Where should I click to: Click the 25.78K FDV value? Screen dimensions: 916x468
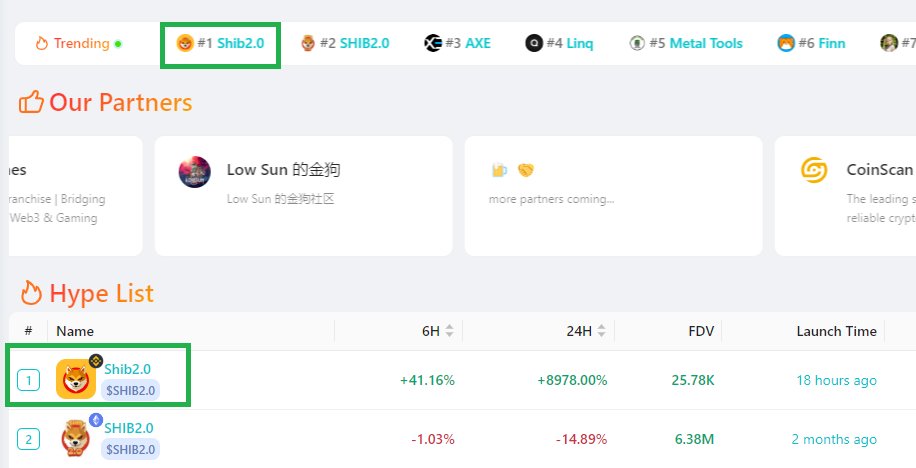click(x=693, y=380)
